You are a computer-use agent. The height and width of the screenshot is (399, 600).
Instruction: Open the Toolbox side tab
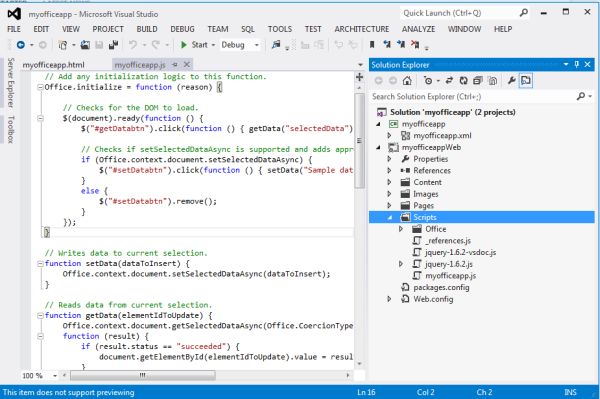[x=11, y=129]
